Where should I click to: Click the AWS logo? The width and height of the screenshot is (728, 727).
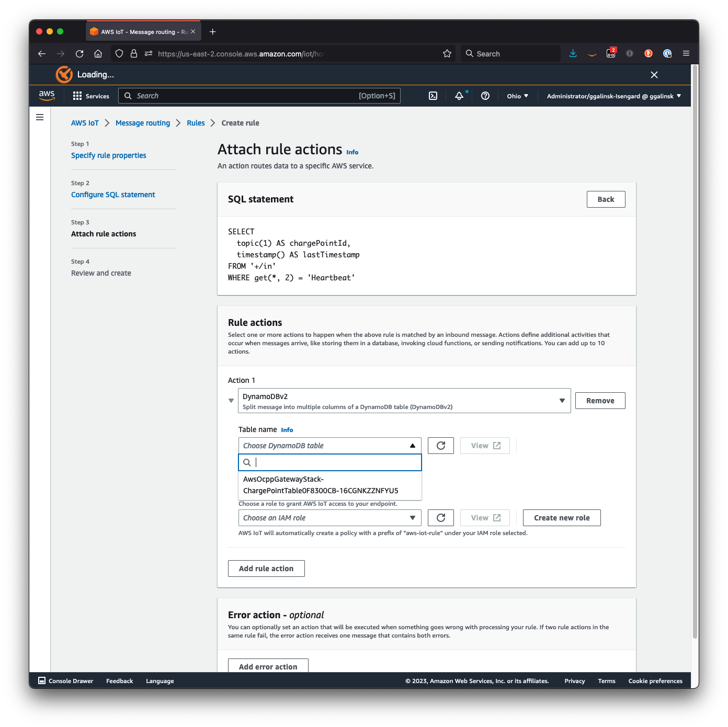[x=47, y=96]
